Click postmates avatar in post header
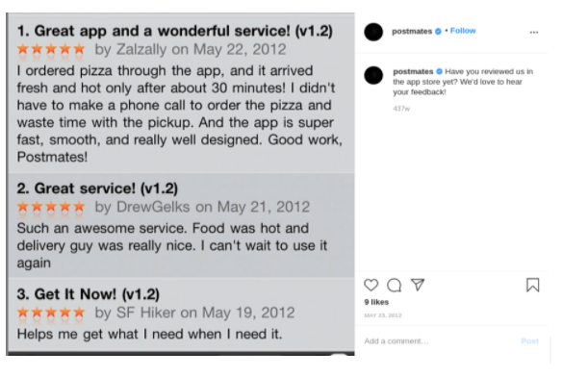Image resolution: width=588 pixels, height=376 pixels. coord(373,32)
